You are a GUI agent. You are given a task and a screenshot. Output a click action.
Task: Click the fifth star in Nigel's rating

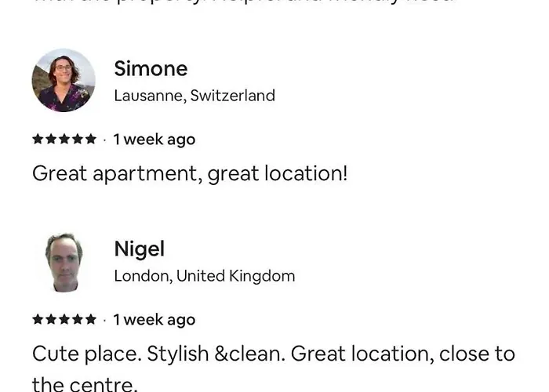91,320
